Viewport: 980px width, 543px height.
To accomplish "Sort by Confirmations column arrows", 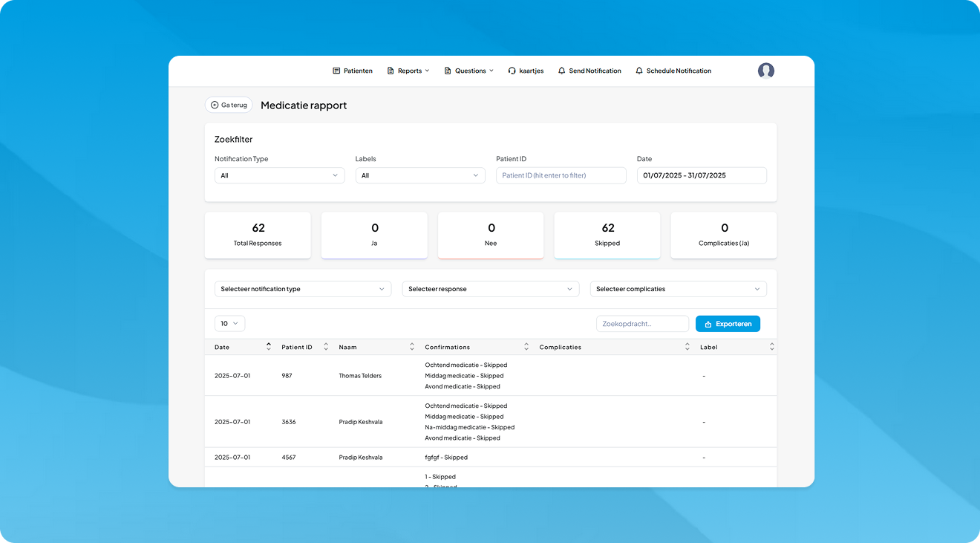I will click(x=526, y=347).
